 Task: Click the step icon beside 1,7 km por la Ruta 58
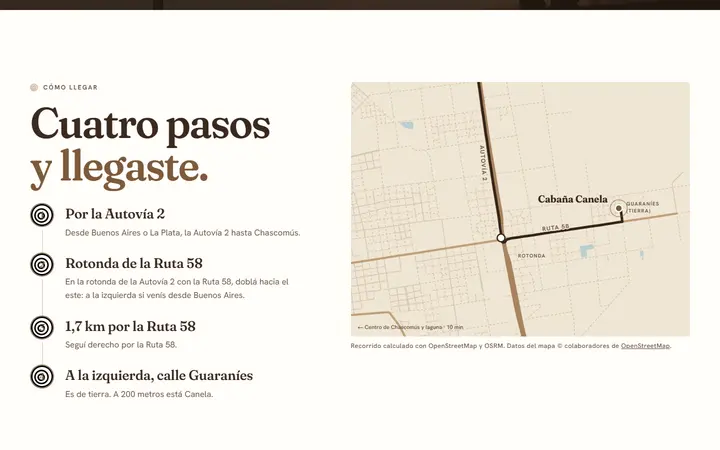(x=42, y=328)
